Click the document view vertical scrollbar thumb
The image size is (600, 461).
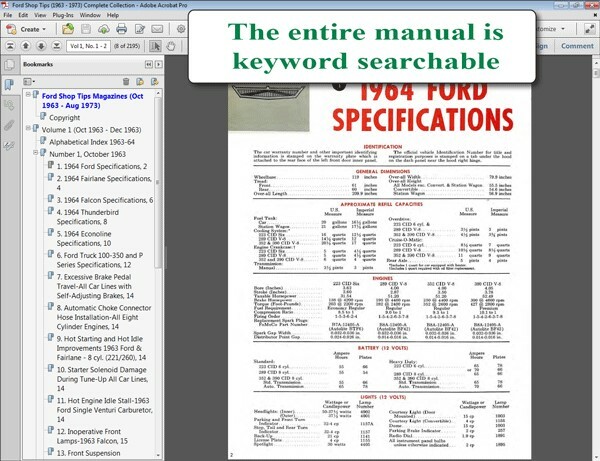pos(596,73)
